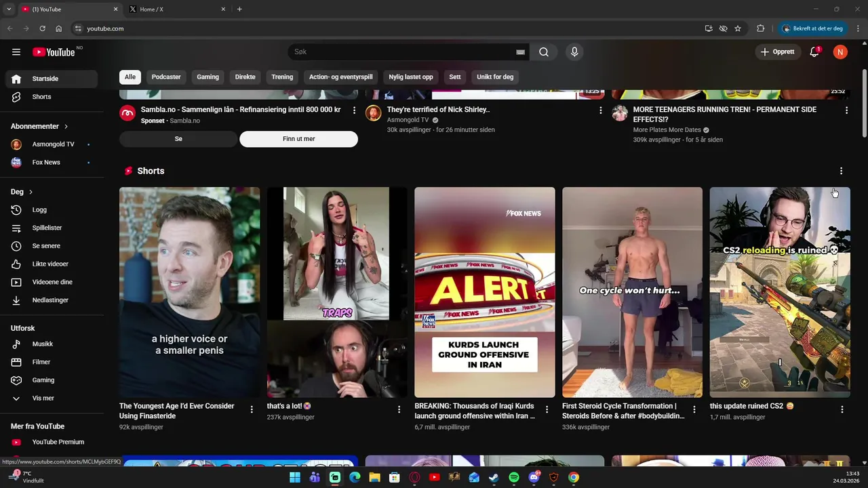Click the install app icon in address bar
Screen dimensions: 868x488
click(x=709, y=28)
